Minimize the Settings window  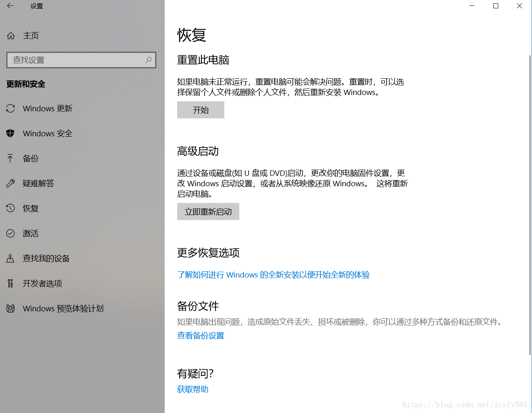point(472,6)
